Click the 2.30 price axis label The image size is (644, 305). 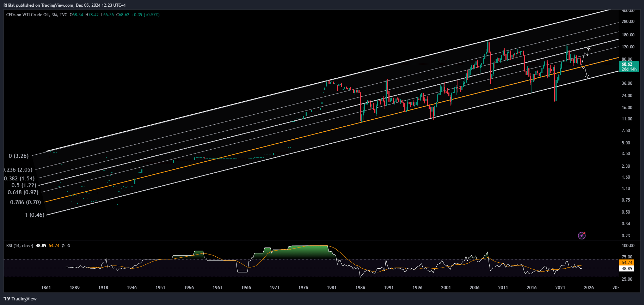626,166
